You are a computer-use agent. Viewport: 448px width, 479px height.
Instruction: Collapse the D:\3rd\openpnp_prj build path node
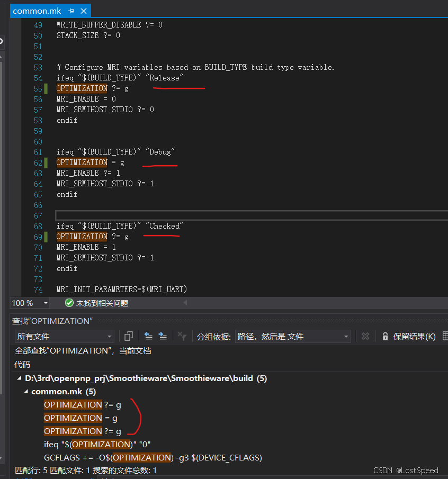(19, 378)
